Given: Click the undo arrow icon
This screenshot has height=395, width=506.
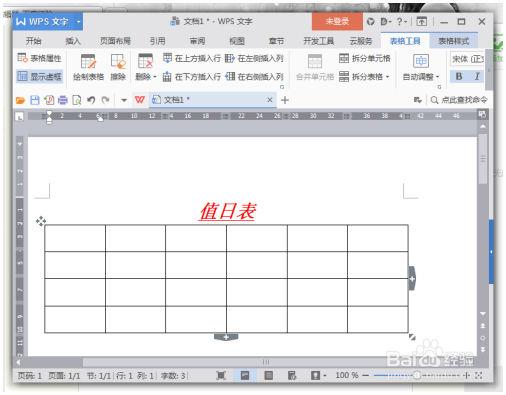Looking at the screenshot, I should point(91,100).
